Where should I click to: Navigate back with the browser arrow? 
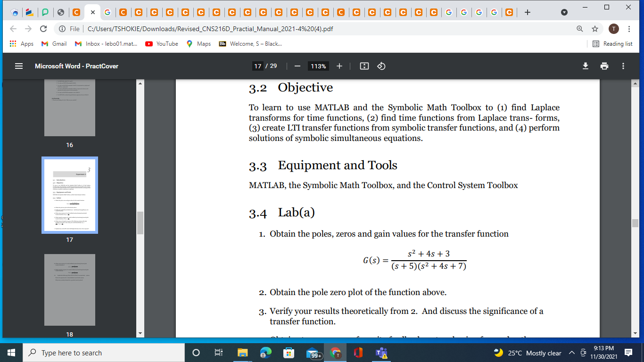(13, 28)
